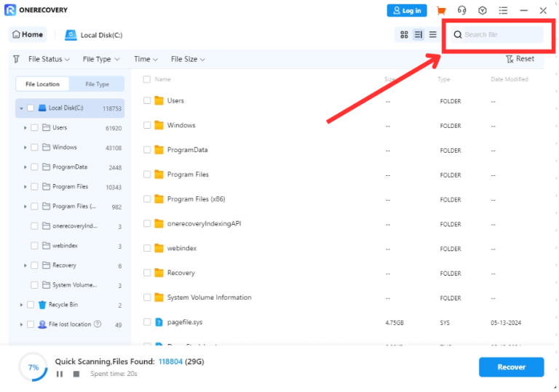Viewport: 559px width, 392px height.
Task: Click the 7% scan progress ring
Action: coord(33,367)
